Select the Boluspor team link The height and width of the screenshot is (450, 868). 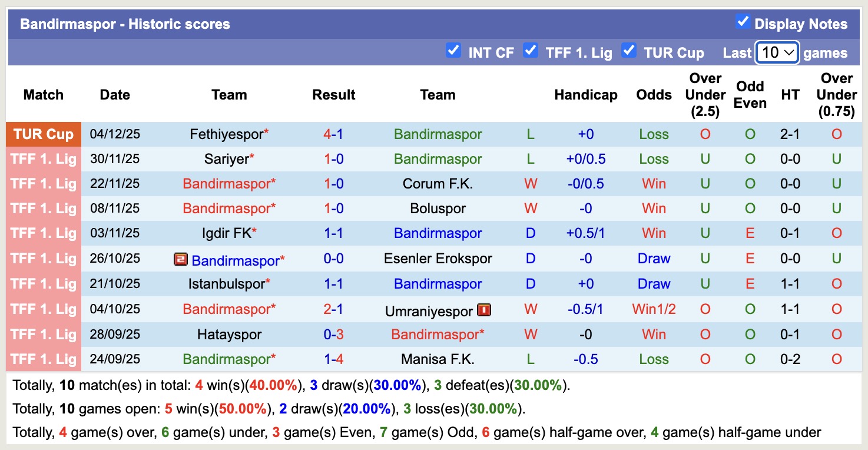pos(438,209)
